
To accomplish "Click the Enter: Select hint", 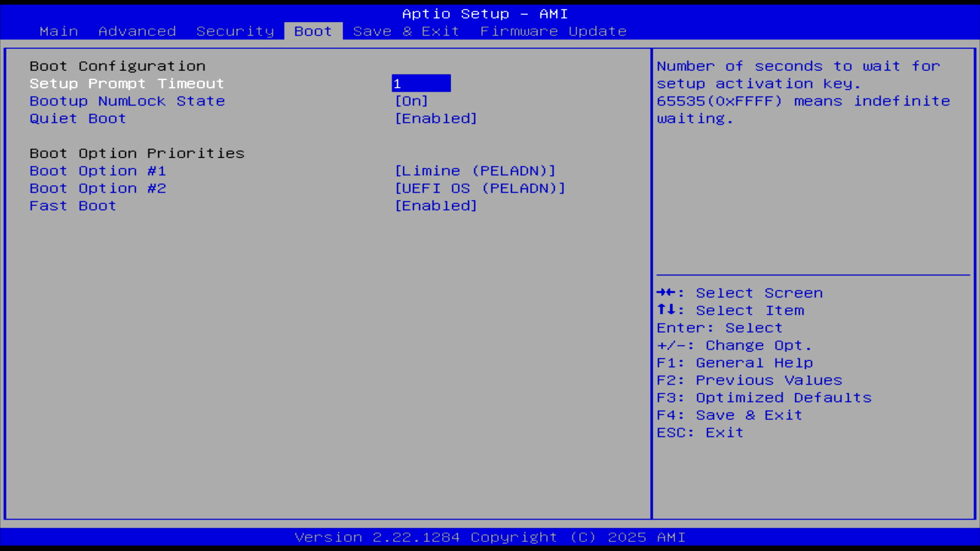I will pos(720,328).
